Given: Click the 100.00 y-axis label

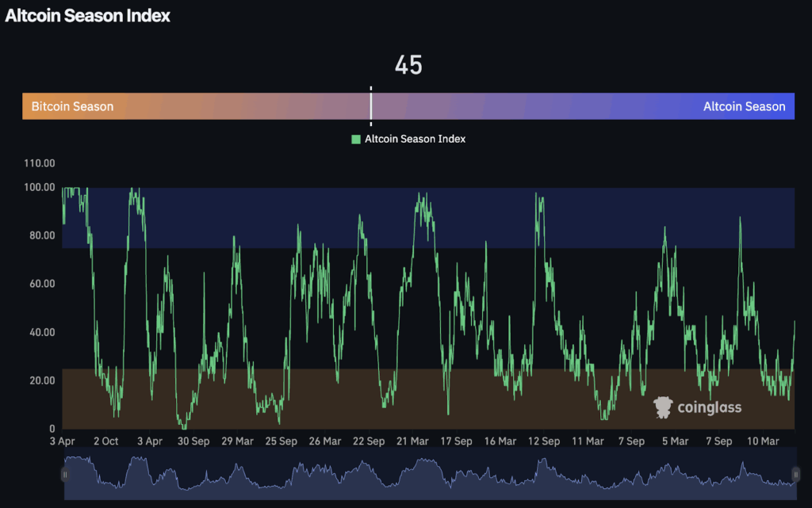Looking at the screenshot, I should [x=40, y=188].
